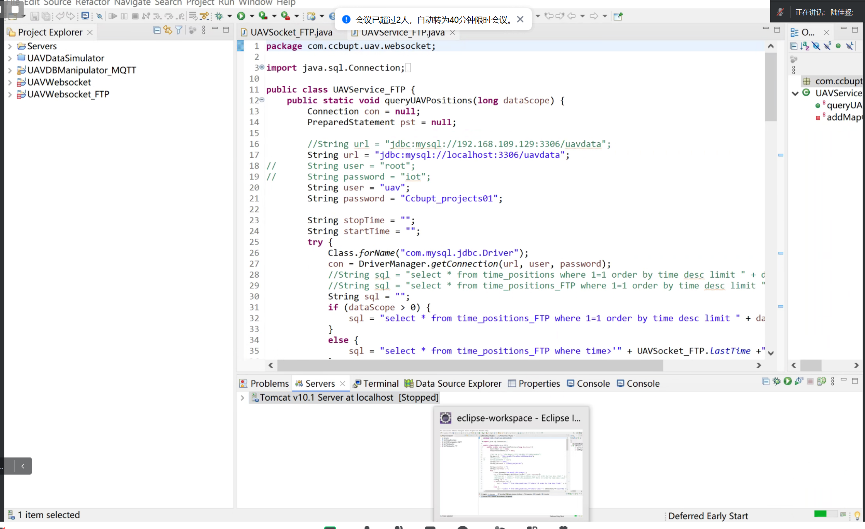Expand the UAVWebsocket project node
The height and width of the screenshot is (529, 865).
(x=9, y=83)
